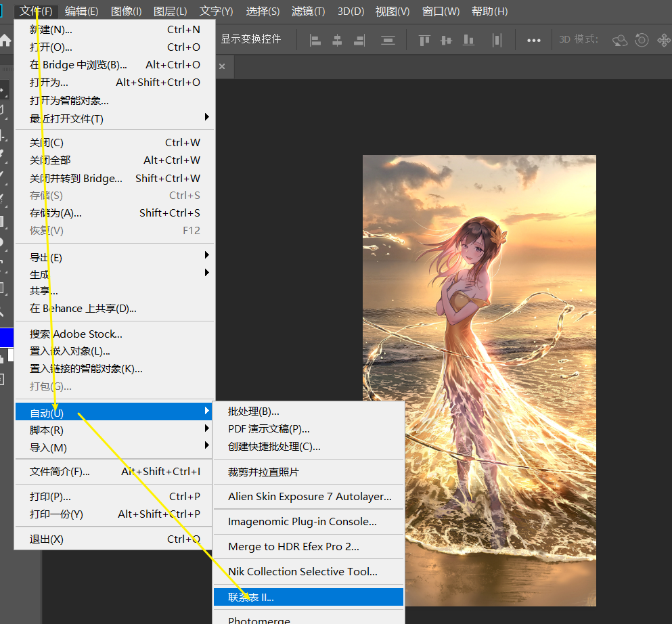Choose 在 Behance 上共享(D)... entry

(x=114, y=309)
